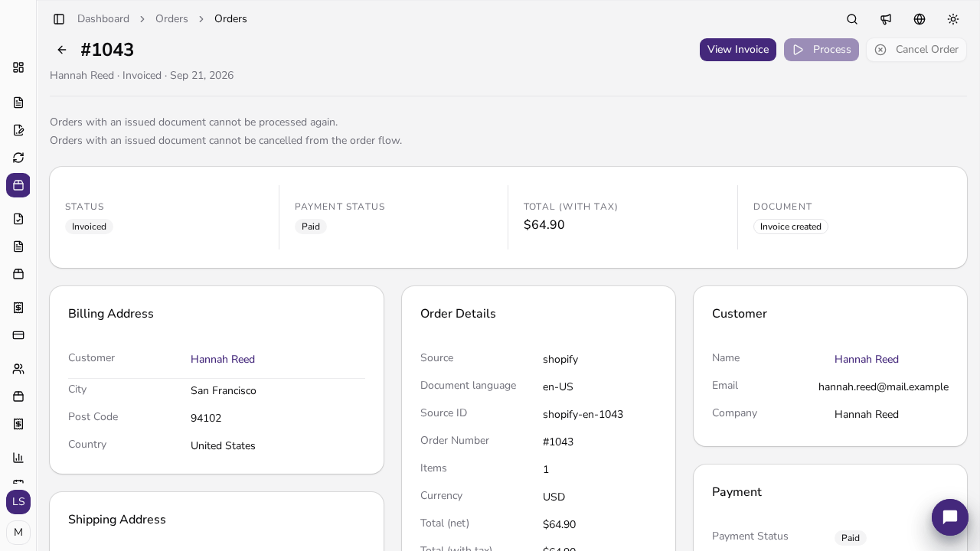
Task: Select currency value USD
Action: pos(554,497)
